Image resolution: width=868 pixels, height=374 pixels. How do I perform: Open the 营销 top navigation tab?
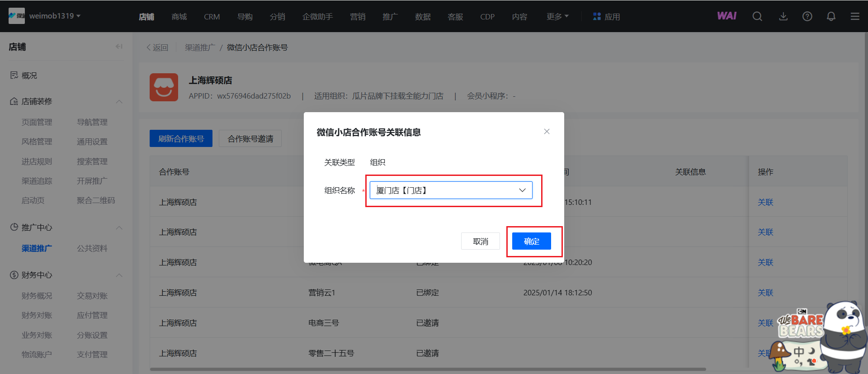(x=358, y=17)
